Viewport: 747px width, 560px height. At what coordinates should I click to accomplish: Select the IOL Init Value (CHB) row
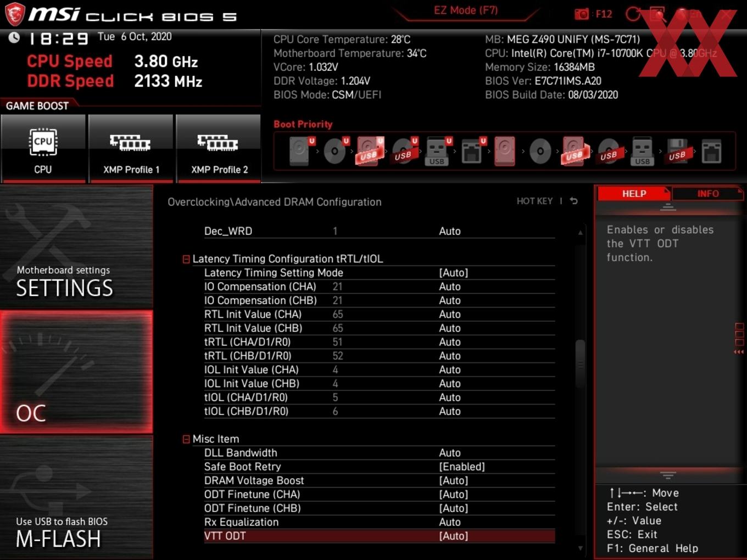coord(379,384)
